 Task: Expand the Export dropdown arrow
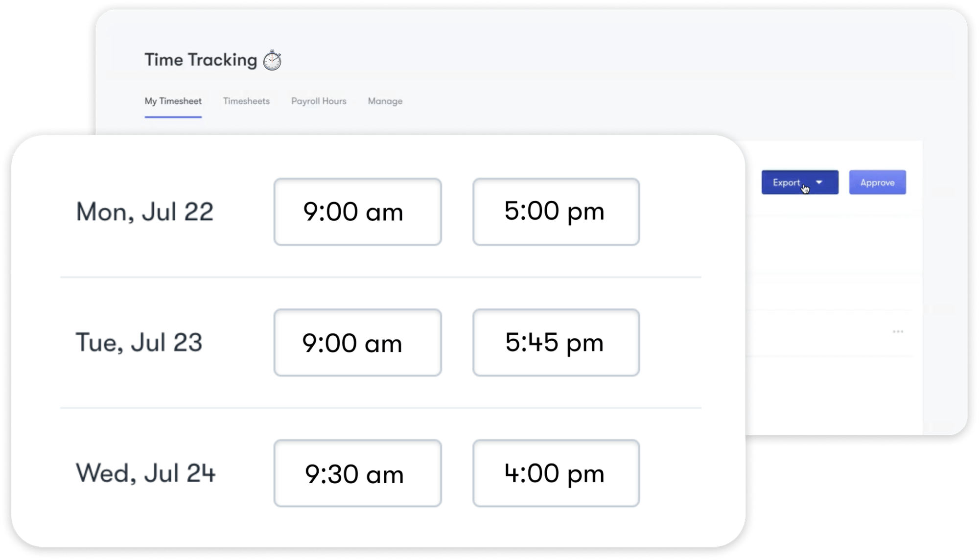coord(818,182)
